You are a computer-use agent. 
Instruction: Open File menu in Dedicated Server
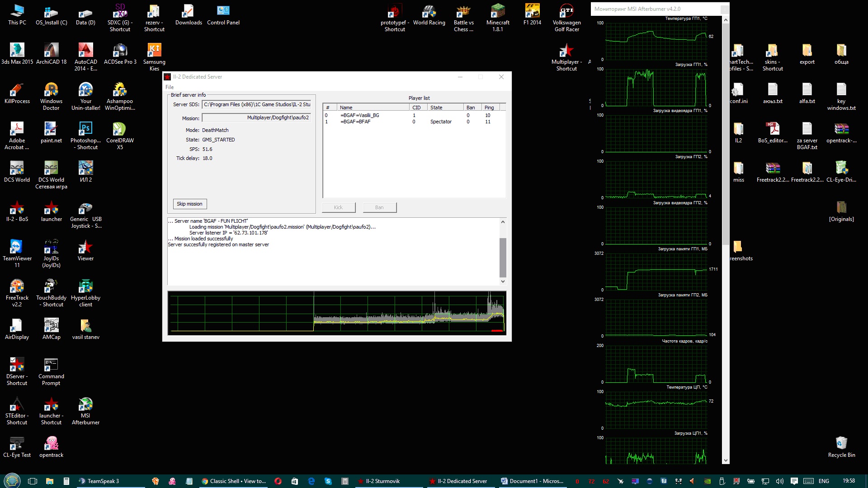click(170, 87)
